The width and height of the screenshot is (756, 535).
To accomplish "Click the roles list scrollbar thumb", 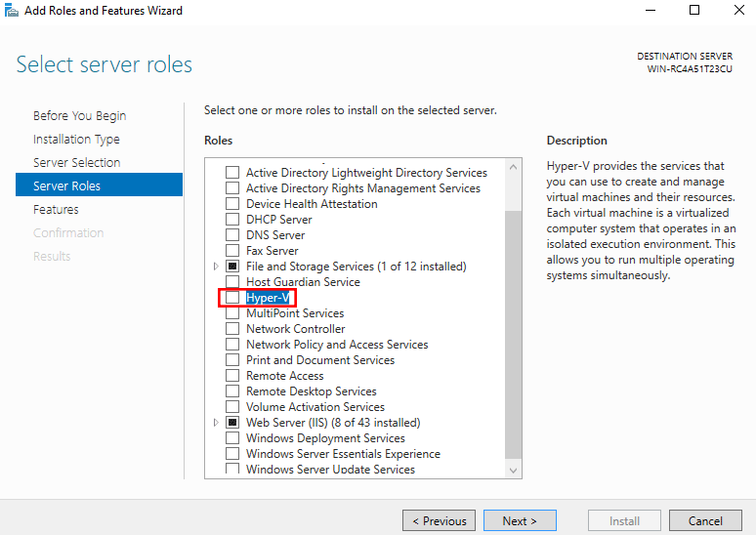I will (513, 334).
